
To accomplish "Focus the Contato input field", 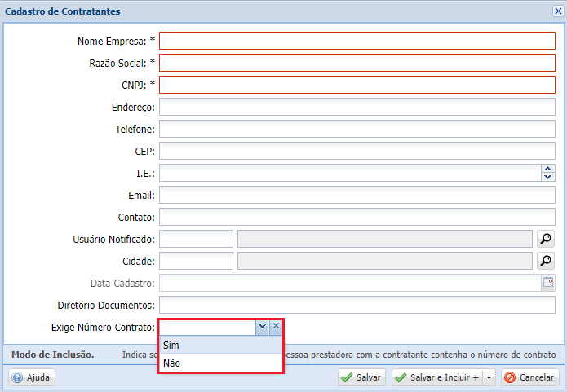I will tap(357, 217).
